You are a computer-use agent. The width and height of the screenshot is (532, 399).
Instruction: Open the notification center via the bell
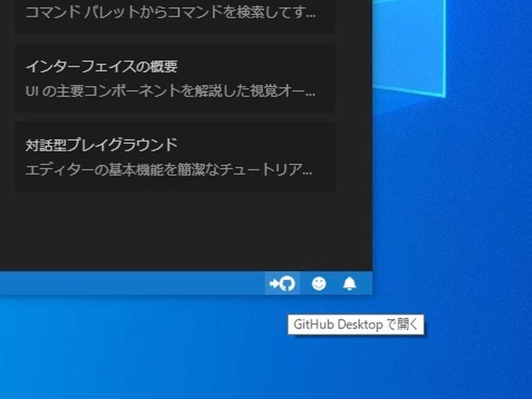349,283
